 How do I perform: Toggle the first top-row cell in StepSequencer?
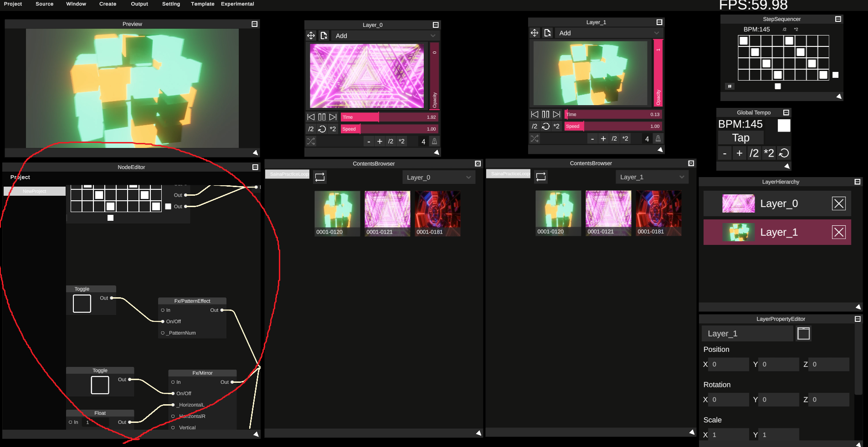tap(744, 41)
